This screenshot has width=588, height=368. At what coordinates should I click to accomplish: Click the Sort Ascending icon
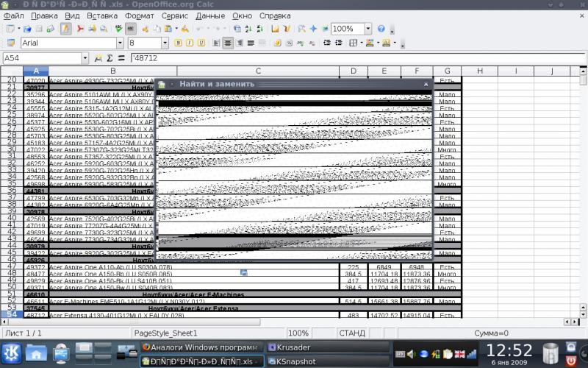(x=248, y=29)
